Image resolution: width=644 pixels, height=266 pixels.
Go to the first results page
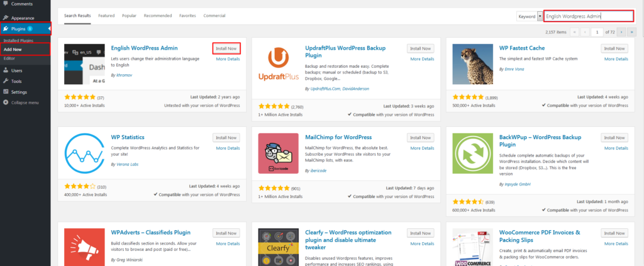(575, 31)
